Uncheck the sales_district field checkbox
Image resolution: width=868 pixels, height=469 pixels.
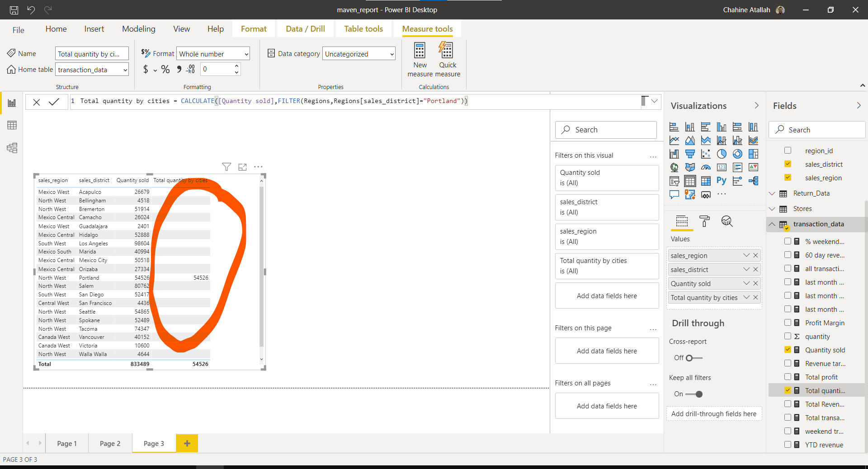click(x=788, y=164)
